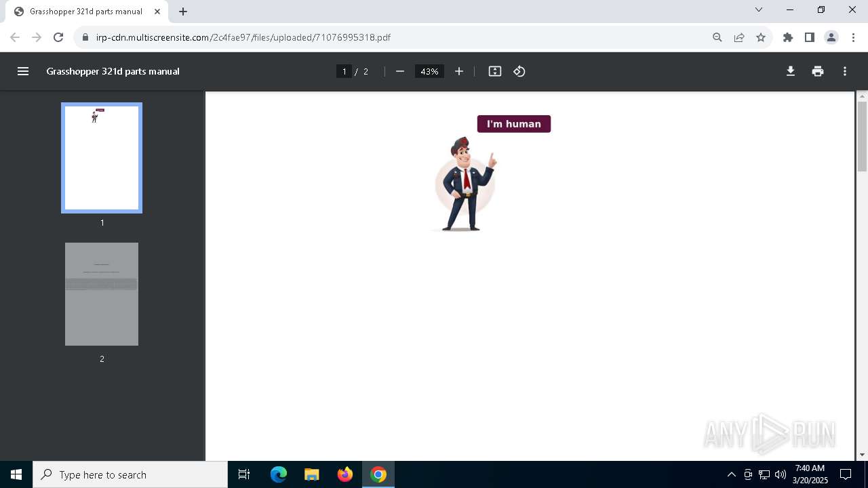Image resolution: width=868 pixels, height=488 pixels.
Task: Click the zoom in plus button
Action: coord(459,71)
